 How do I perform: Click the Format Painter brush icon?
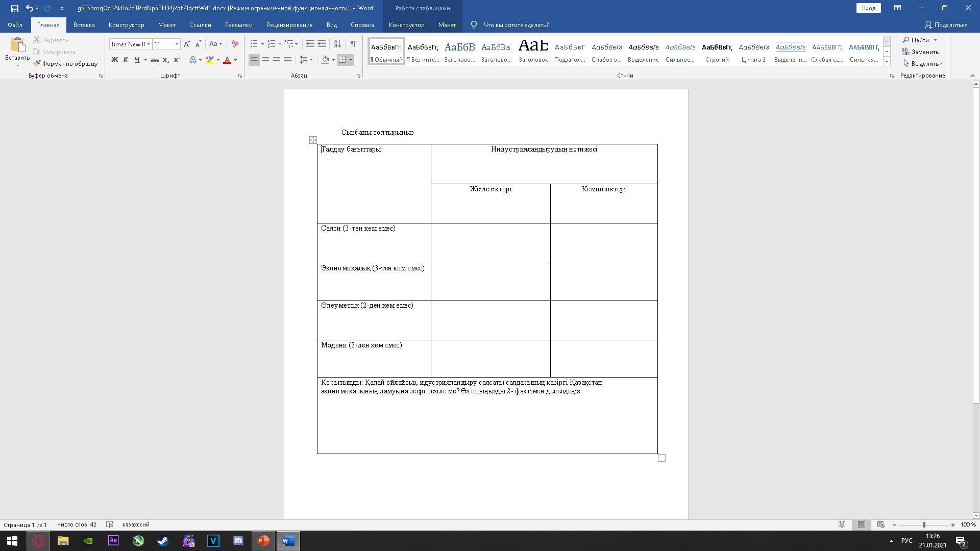pyautogui.click(x=37, y=64)
